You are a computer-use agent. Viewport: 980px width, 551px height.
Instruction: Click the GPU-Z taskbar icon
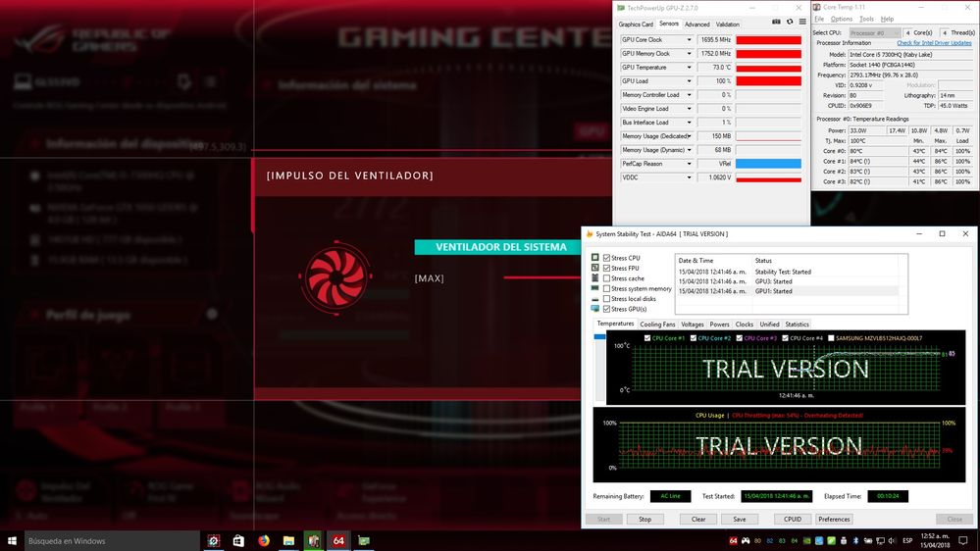coord(364,541)
